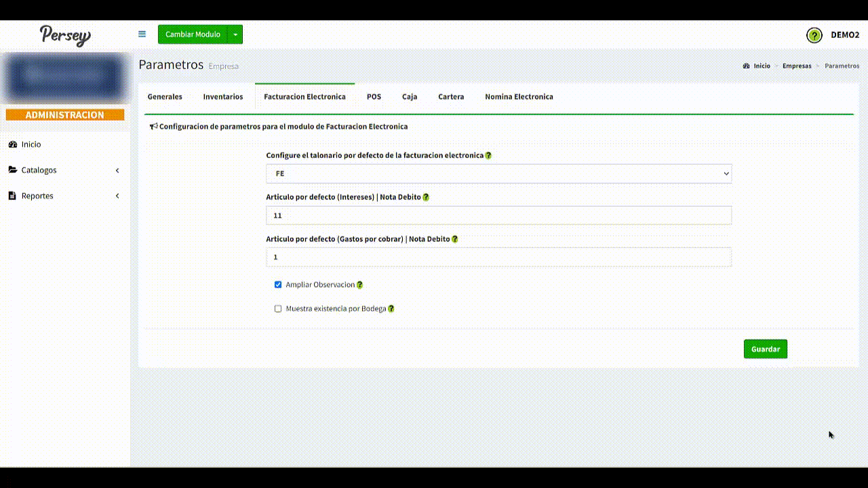Viewport: 868px width, 488px height.
Task: Open the talonario FE dropdown
Action: [498, 174]
